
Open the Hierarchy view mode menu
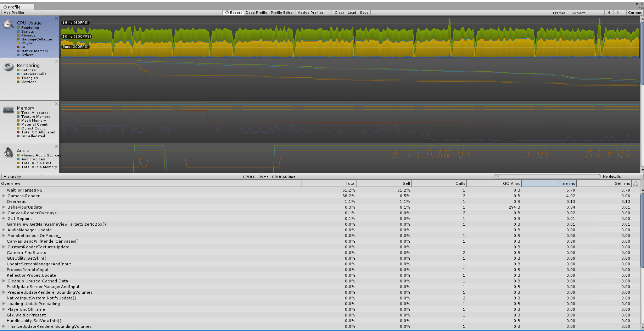click(22, 176)
